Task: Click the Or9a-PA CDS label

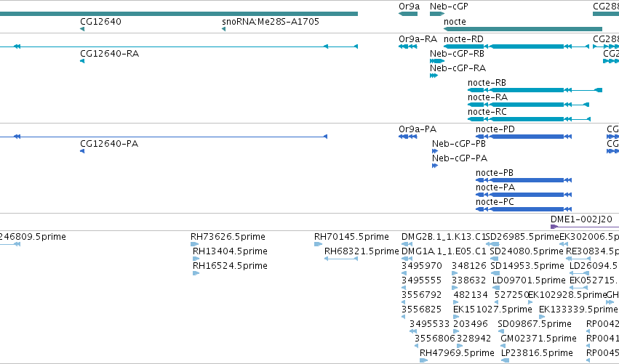Action: [418, 129]
